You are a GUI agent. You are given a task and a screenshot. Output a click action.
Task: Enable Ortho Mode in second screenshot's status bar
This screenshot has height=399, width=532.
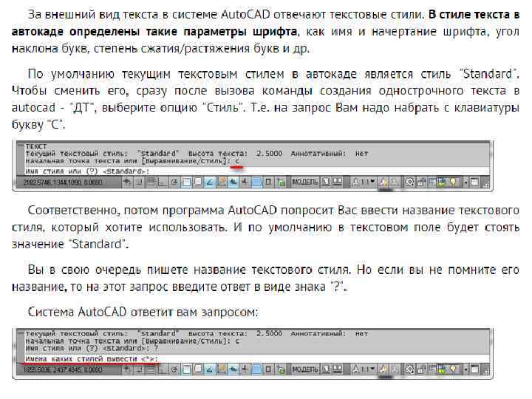pyautogui.click(x=162, y=369)
